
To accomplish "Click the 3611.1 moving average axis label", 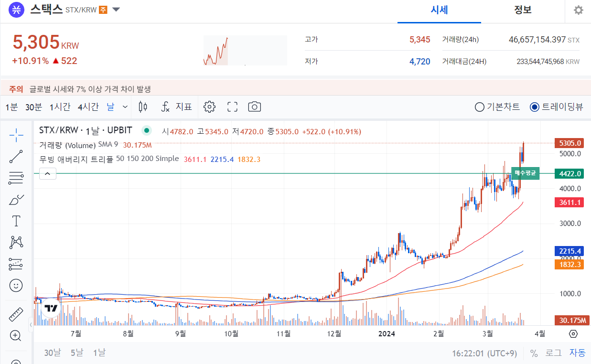I will point(569,203).
